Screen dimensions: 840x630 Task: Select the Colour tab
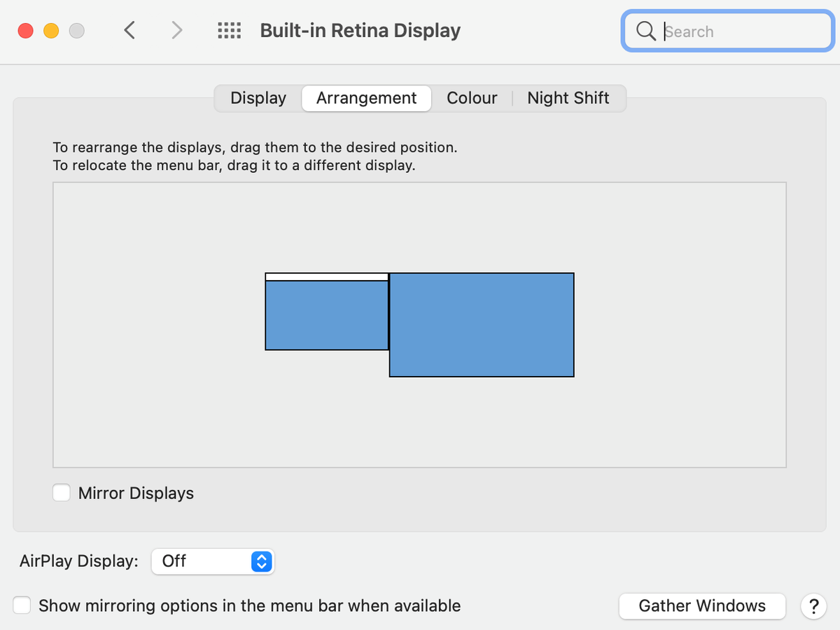coord(472,98)
